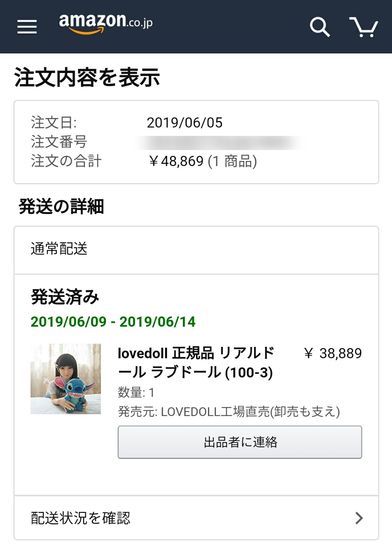Click the order date 2019/06/05
Viewport: 392px width, 545px height.
[x=184, y=123]
